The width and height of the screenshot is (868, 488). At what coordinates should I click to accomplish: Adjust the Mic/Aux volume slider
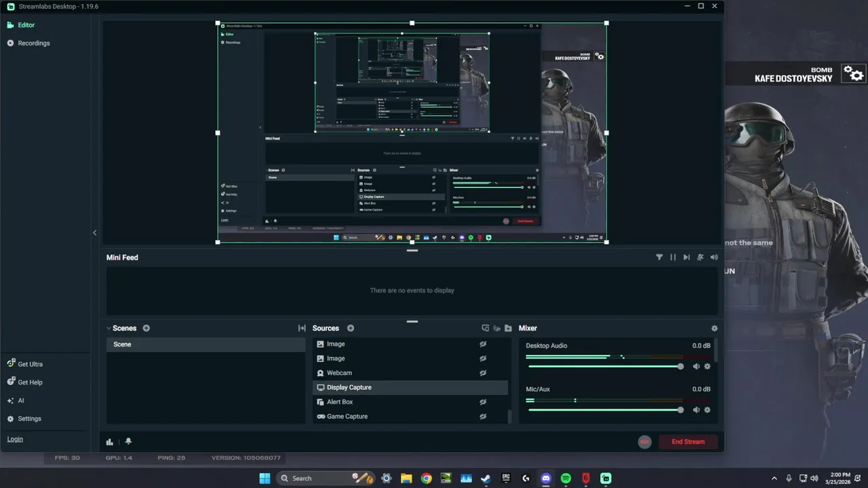605,410
